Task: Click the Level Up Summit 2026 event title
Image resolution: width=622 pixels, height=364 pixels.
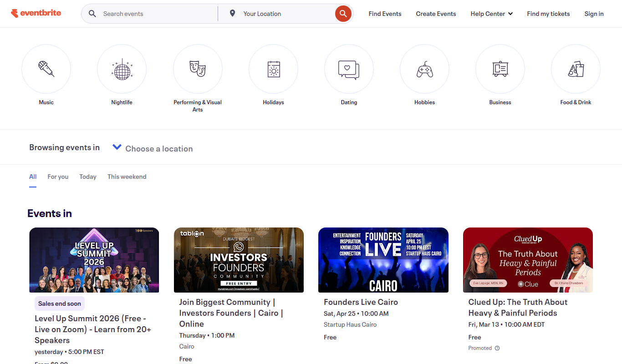Action: [93, 329]
